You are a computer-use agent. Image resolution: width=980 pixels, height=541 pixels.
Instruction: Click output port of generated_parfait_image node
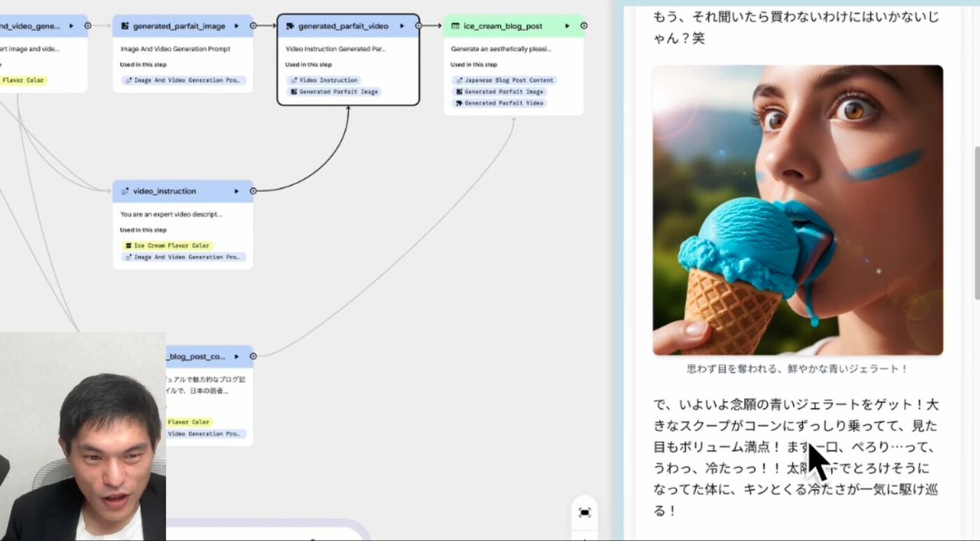[253, 26]
